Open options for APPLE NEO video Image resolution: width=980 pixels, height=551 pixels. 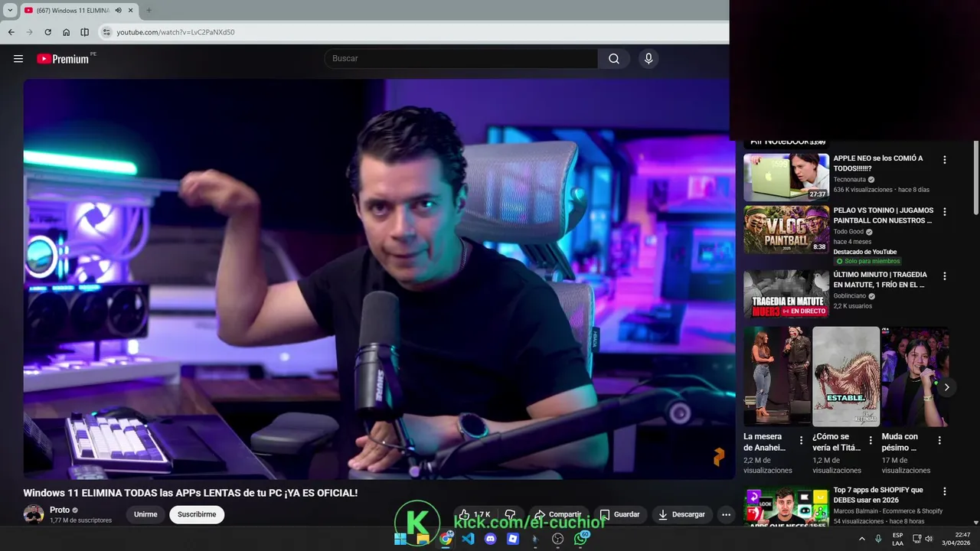[944, 160]
